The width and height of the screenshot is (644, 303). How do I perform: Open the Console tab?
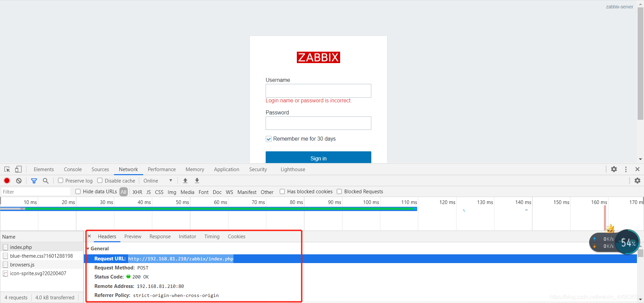pos(73,169)
